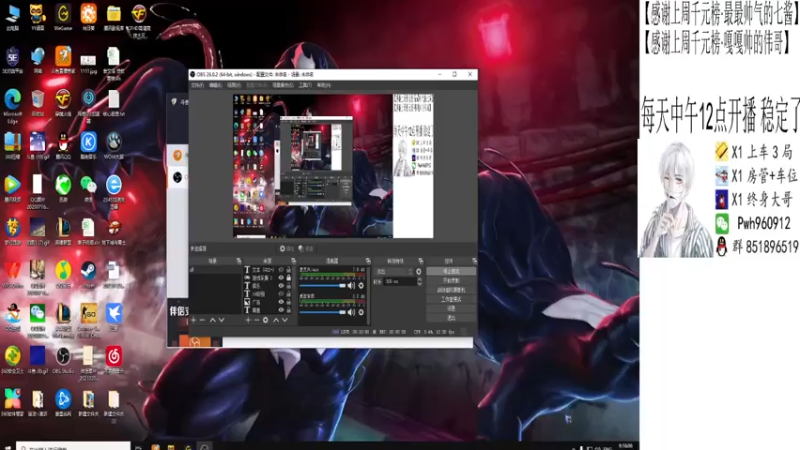Move selected source up in Sources list

[x=276, y=320]
